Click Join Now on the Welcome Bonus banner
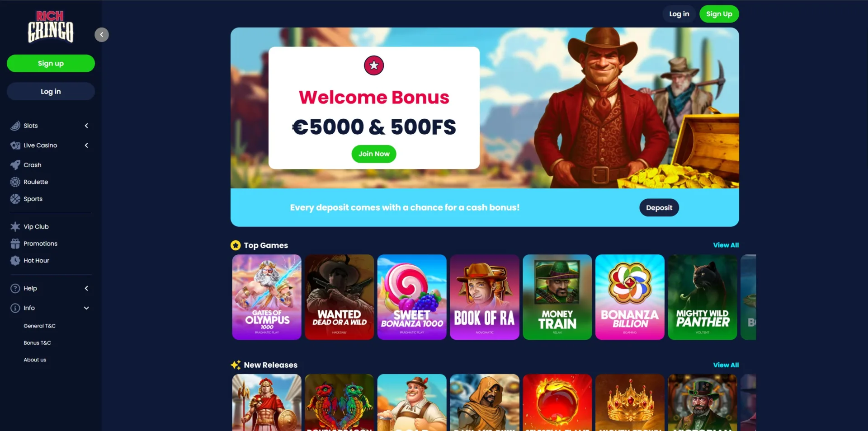The image size is (868, 431). 374,154
